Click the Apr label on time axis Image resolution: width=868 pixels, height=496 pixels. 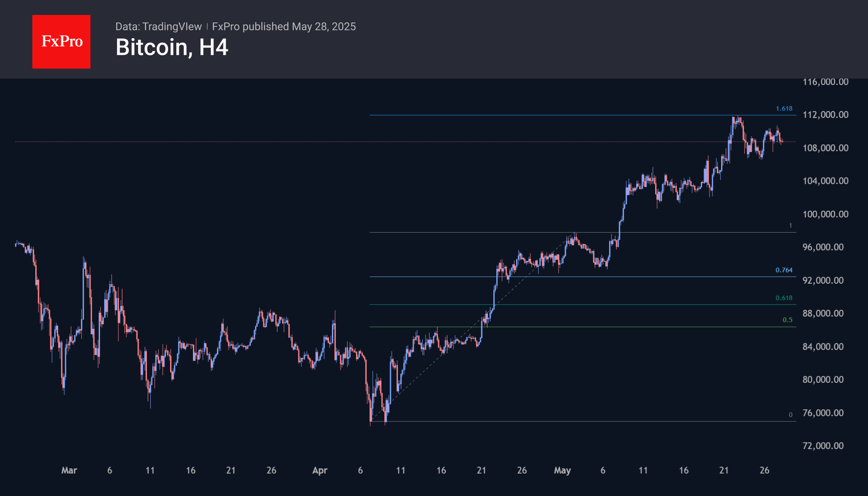click(320, 470)
